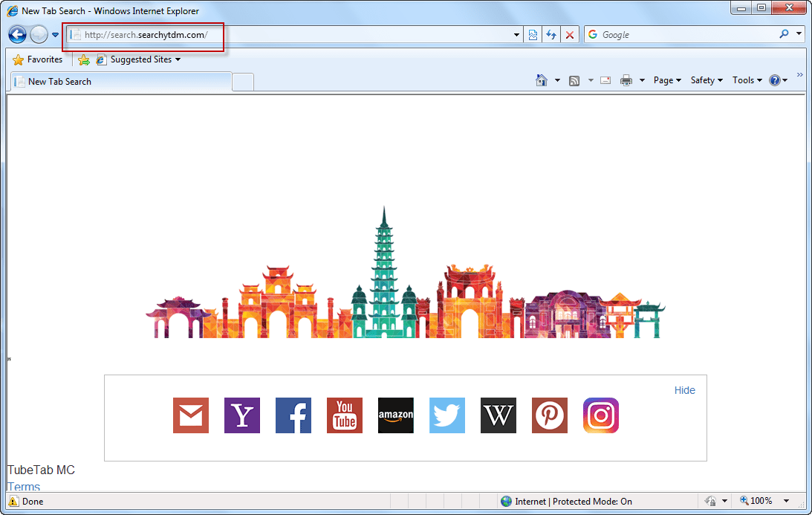812x515 pixels.
Task: Expand the zoom level dropdown arrow
Action: [x=786, y=501]
